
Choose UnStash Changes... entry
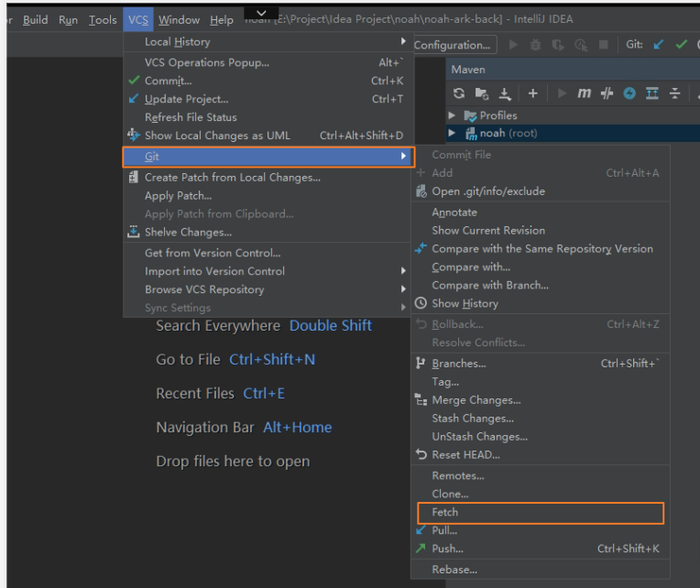click(x=541, y=437)
